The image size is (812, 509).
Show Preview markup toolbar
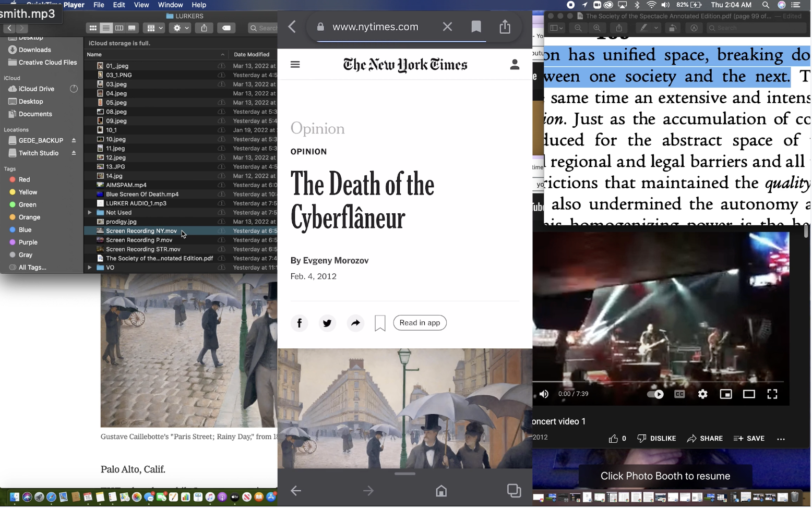click(x=694, y=28)
